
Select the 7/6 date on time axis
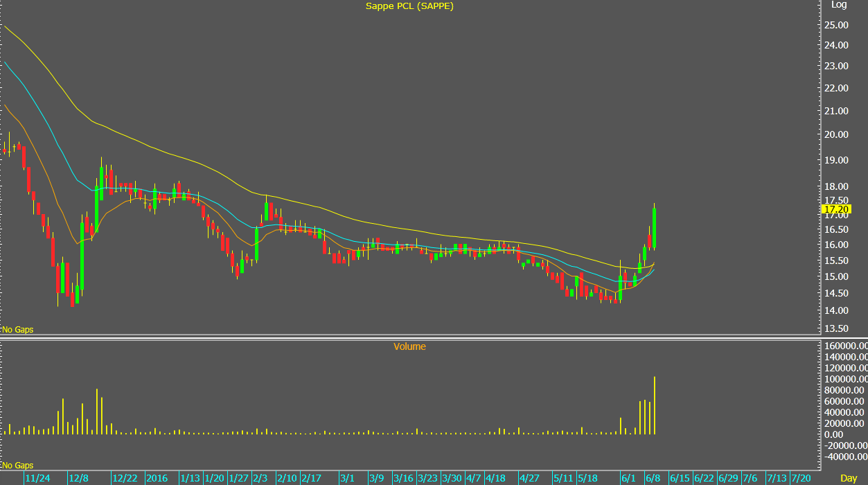(750, 479)
